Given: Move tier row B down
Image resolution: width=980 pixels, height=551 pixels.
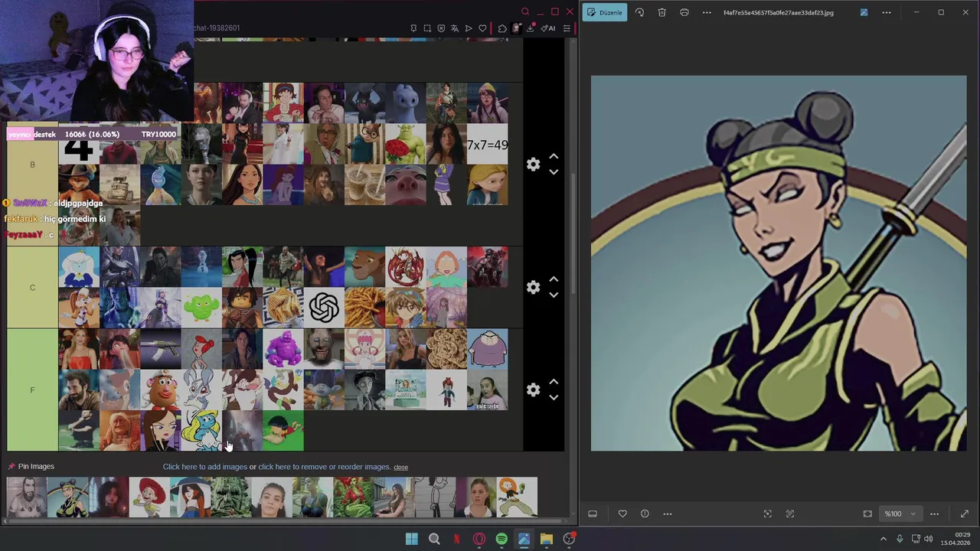Looking at the screenshot, I should coord(554,172).
